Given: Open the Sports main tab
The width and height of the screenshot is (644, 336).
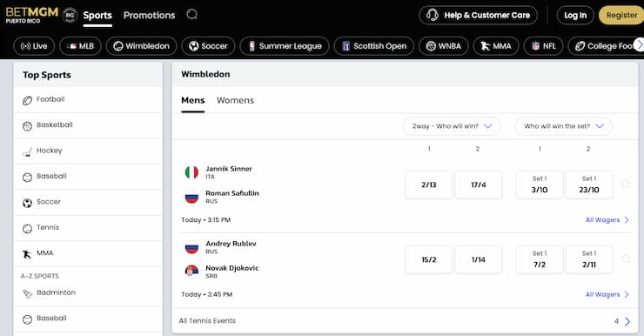Looking at the screenshot, I should [x=97, y=15].
